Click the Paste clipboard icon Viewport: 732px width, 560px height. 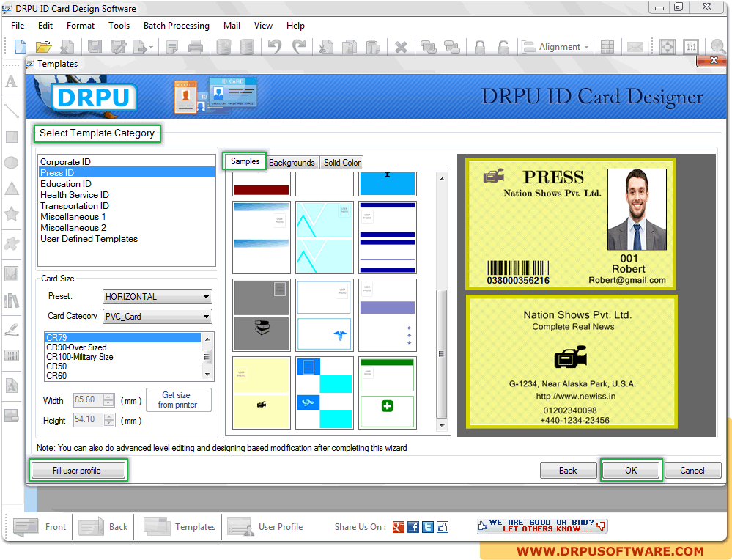coord(373,47)
